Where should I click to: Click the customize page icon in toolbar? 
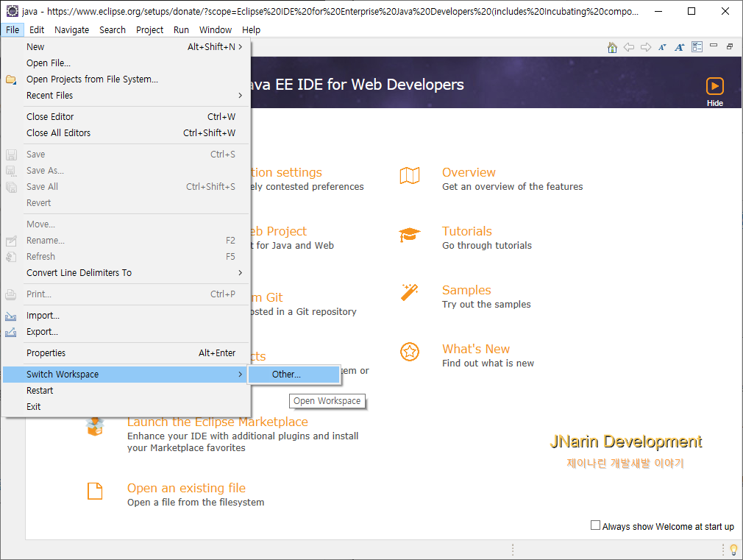(x=697, y=46)
